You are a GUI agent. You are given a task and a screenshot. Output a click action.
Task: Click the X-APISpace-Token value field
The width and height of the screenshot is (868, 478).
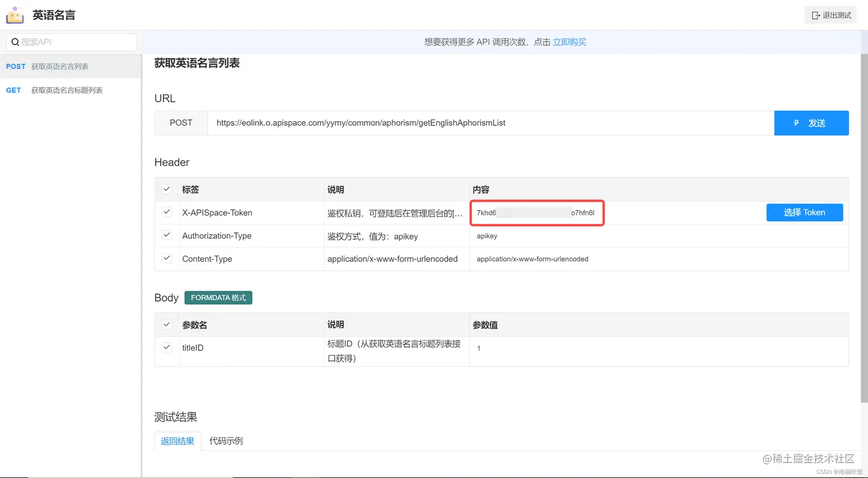tap(536, 213)
